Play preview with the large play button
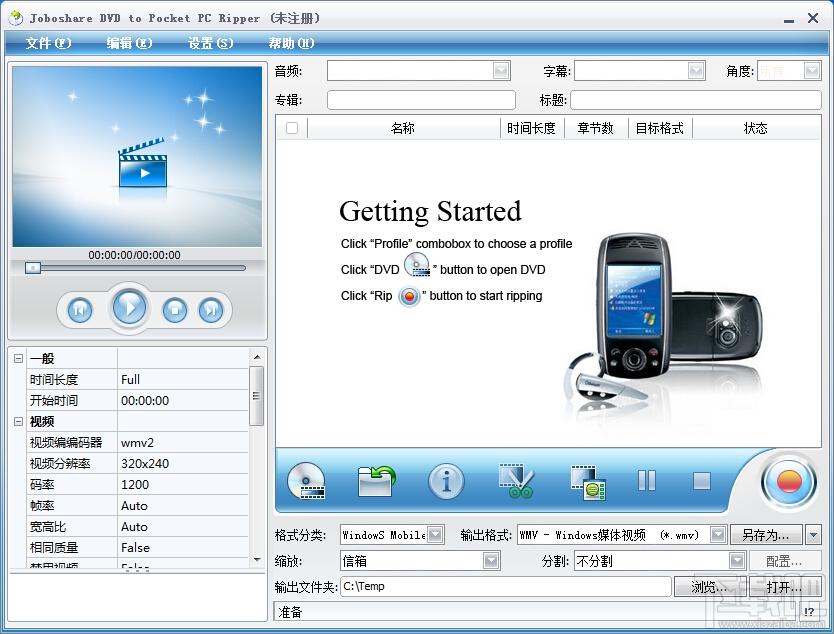 [x=129, y=307]
